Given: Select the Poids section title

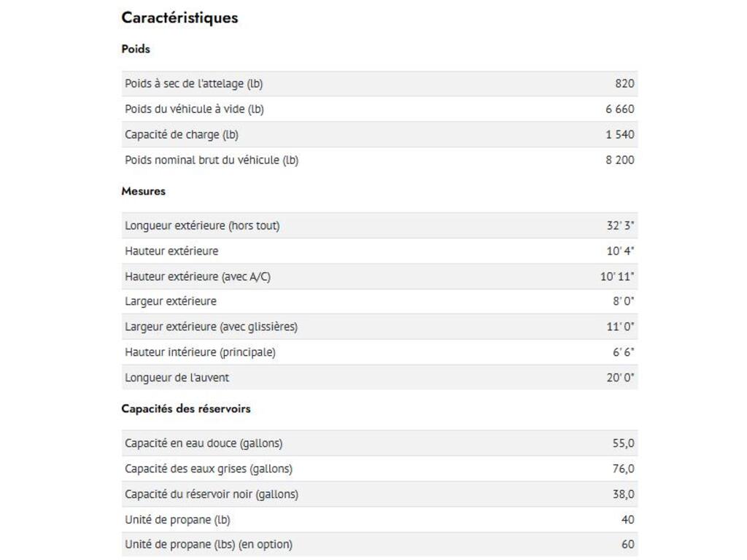Looking at the screenshot, I should (136, 49).
